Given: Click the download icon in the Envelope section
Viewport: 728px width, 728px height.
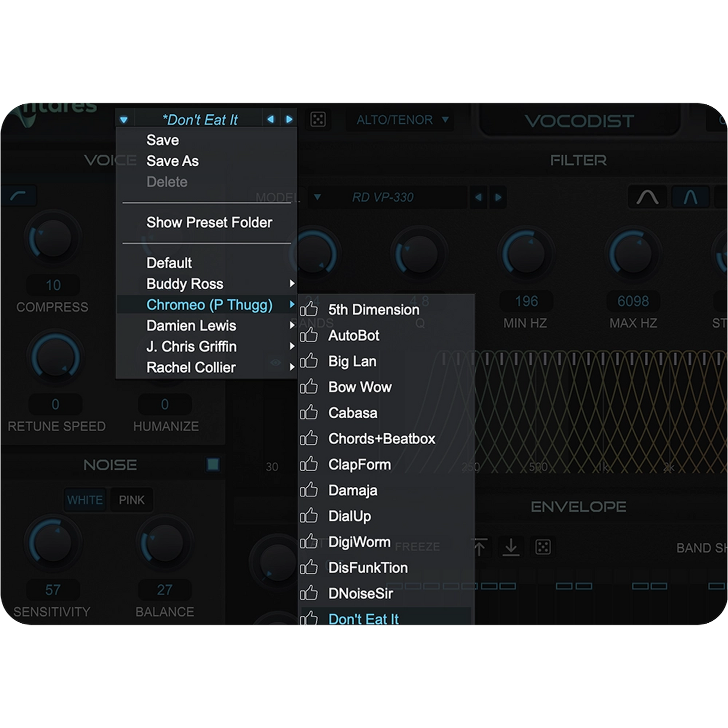Looking at the screenshot, I should 511,547.
